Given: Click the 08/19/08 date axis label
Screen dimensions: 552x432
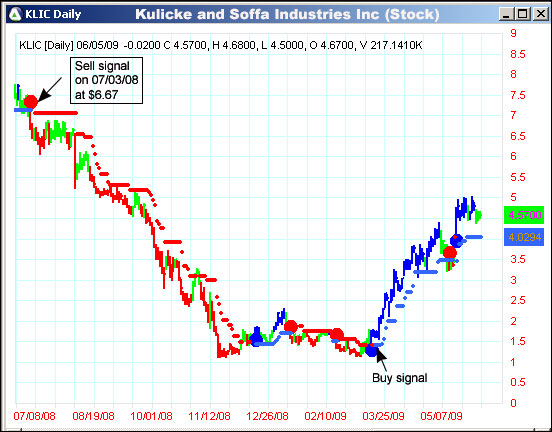Looking at the screenshot, I should tap(93, 416).
